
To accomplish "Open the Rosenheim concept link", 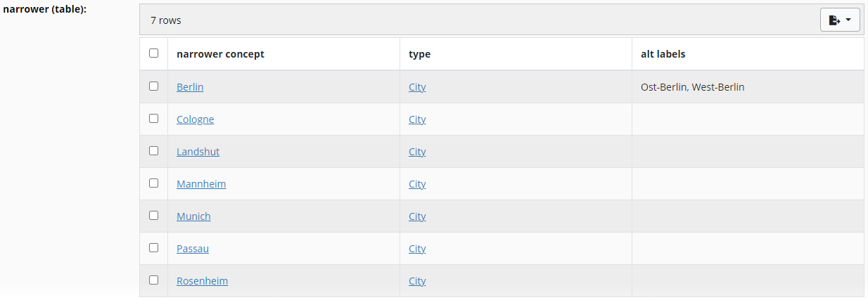I will point(202,281).
